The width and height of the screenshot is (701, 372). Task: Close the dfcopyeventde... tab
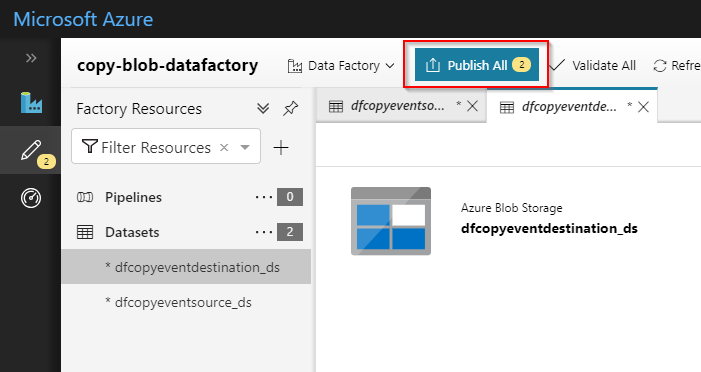(643, 107)
